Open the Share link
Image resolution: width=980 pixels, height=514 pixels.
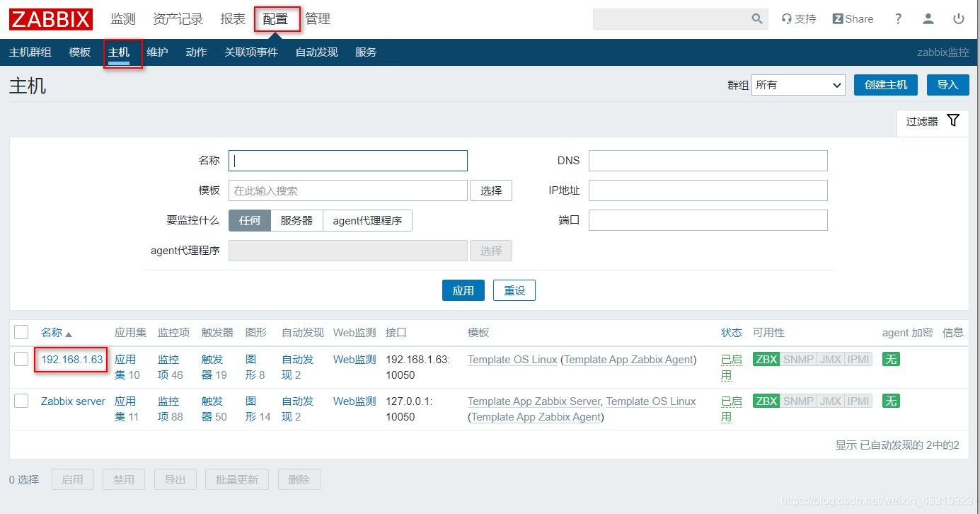coord(853,19)
